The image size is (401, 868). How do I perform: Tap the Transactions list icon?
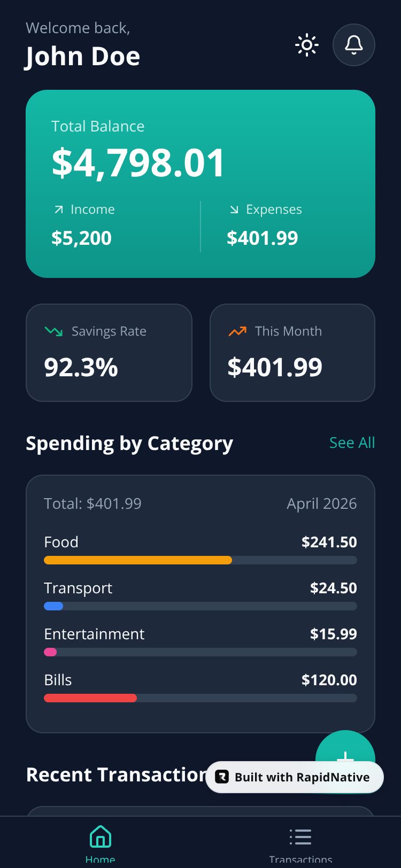300,837
